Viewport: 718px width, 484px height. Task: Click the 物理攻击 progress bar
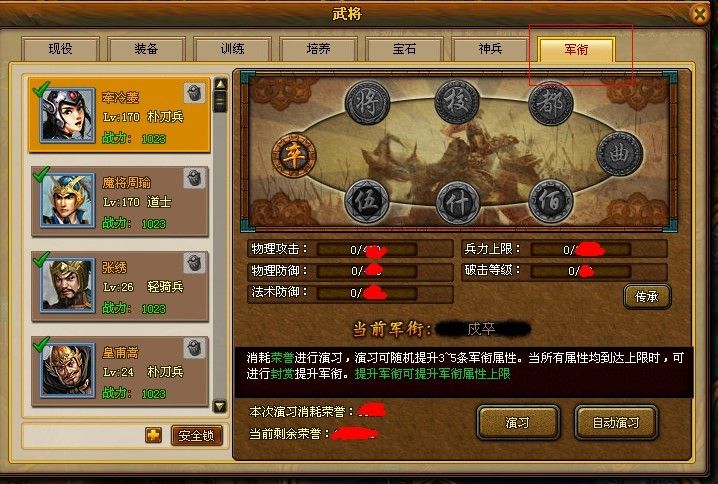coord(367,250)
